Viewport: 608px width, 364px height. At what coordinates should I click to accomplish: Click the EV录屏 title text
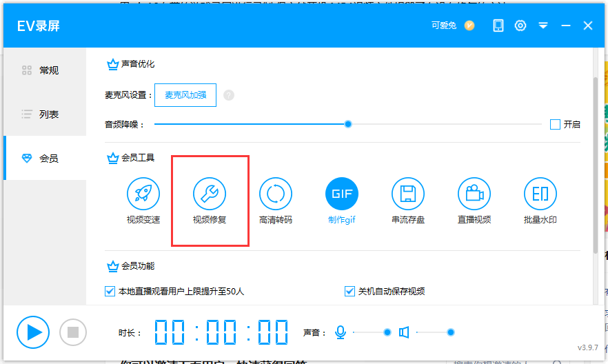(39, 26)
